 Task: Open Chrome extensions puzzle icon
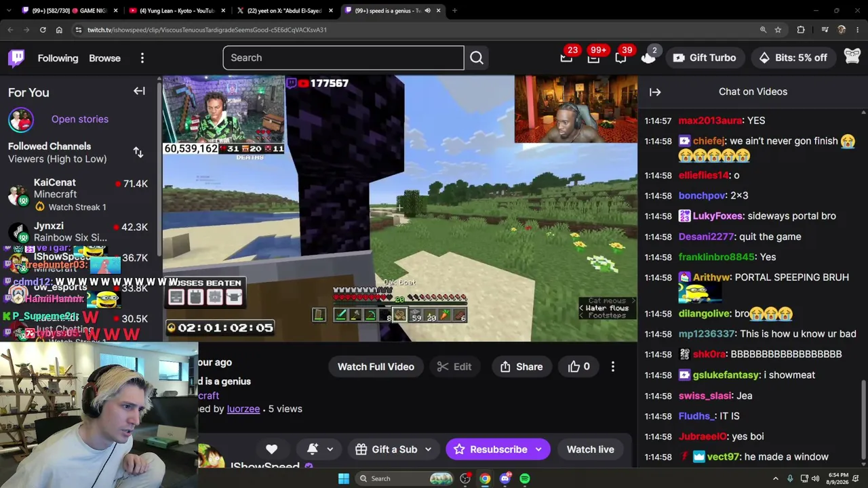(801, 30)
